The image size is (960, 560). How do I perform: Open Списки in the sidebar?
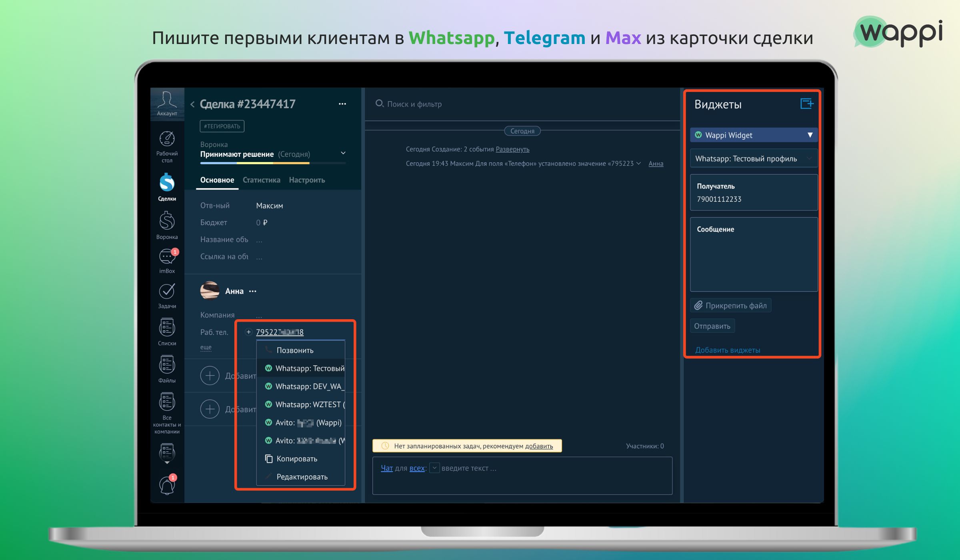click(x=167, y=332)
